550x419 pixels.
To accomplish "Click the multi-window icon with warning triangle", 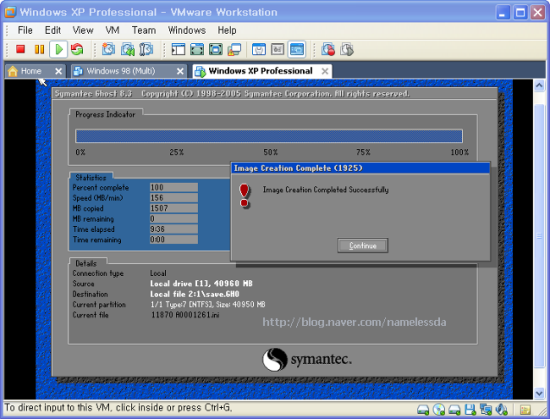I will click(234, 49).
